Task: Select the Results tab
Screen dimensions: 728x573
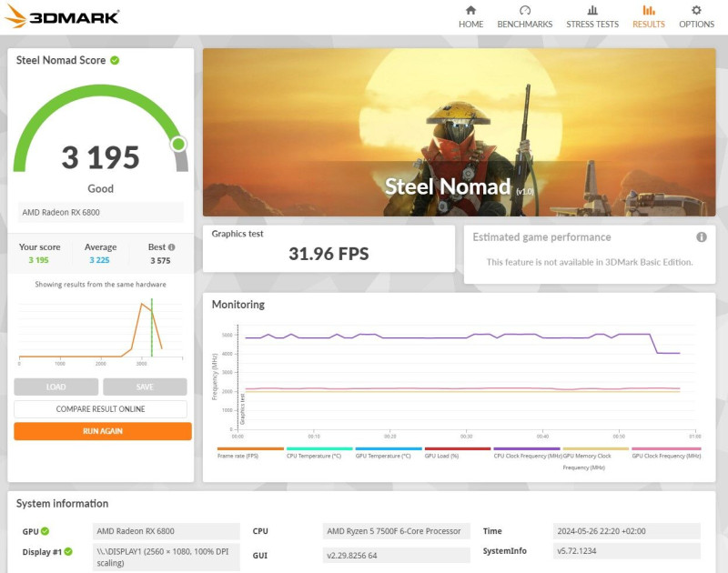Action: click(x=649, y=17)
